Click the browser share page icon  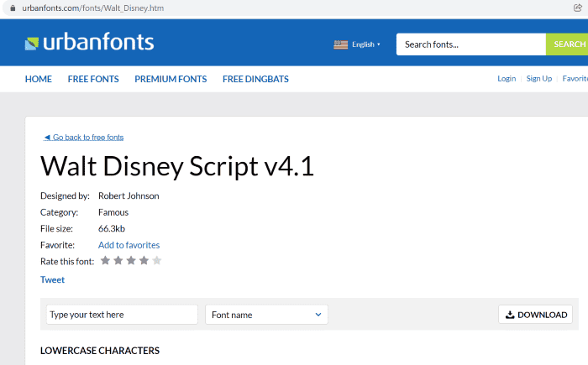pos(578,8)
